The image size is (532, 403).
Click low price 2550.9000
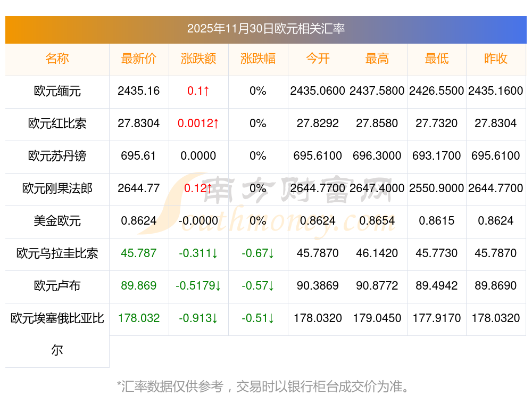(x=436, y=188)
